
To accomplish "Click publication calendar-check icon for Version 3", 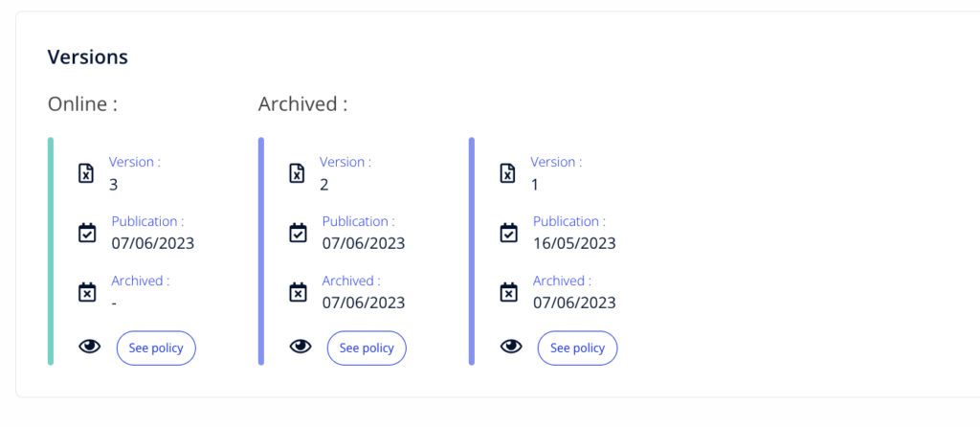I will (x=87, y=233).
